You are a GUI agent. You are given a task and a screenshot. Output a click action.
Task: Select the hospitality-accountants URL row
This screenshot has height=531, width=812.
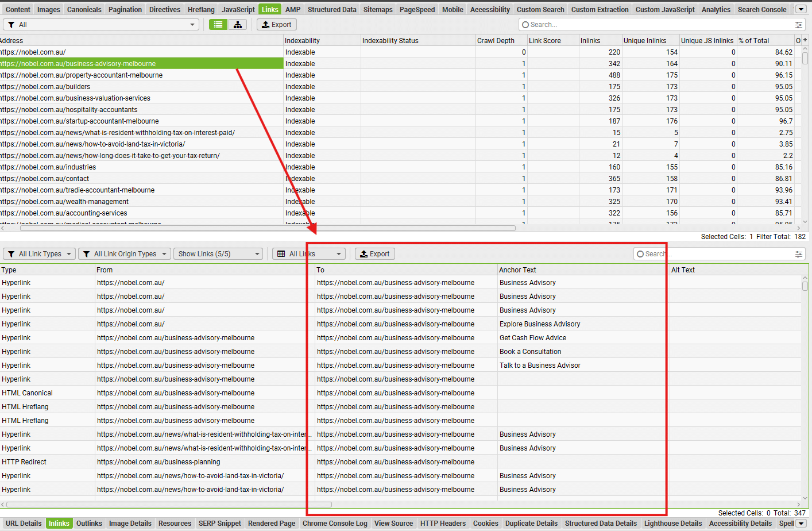pos(141,110)
